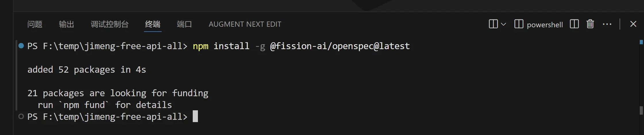Open the AUGMENT NEXT EDIT tab
This screenshot has height=135, width=644.
tap(245, 24)
